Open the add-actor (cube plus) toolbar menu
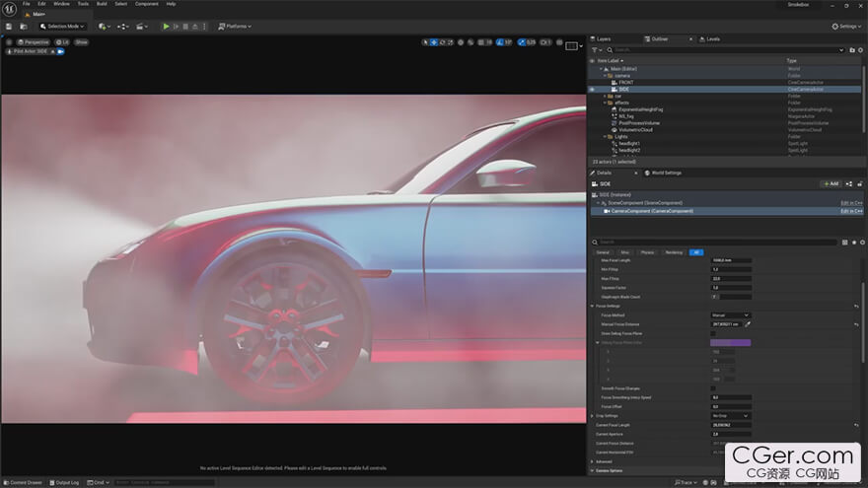The image size is (868, 488). (104, 26)
